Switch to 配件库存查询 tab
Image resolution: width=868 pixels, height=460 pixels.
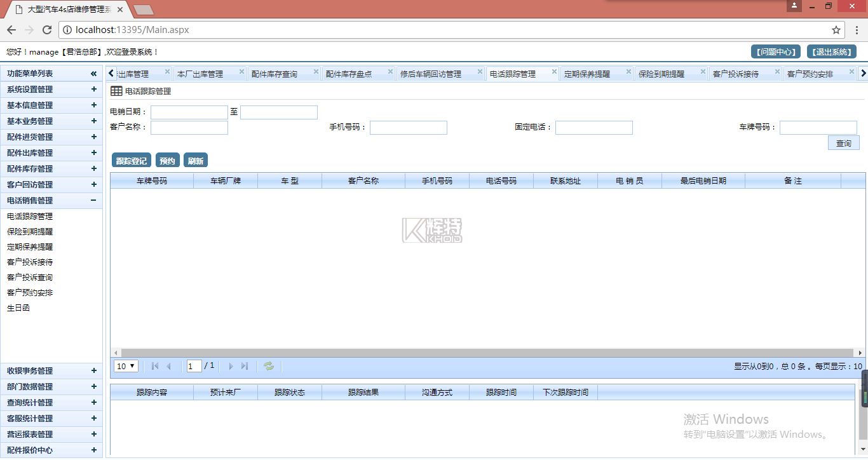(x=275, y=74)
